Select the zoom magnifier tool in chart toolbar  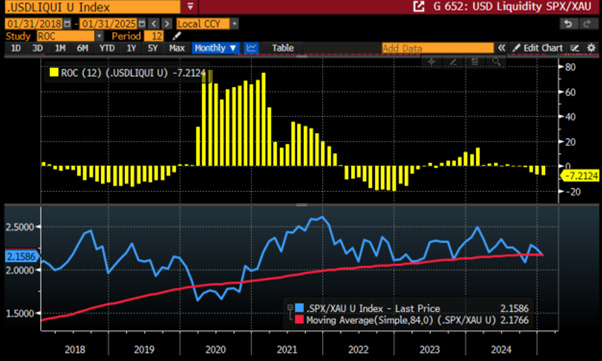[x=496, y=61]
